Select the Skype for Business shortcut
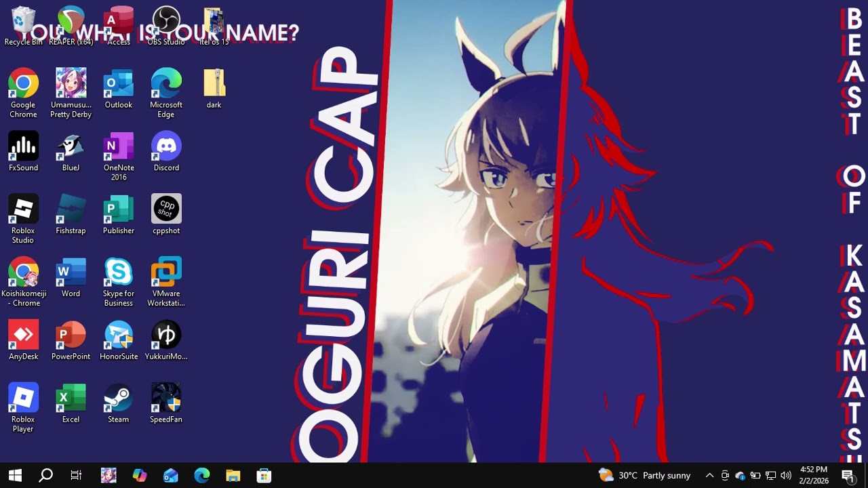The width and height of the screenshot is (868, 488). point(119,282)
